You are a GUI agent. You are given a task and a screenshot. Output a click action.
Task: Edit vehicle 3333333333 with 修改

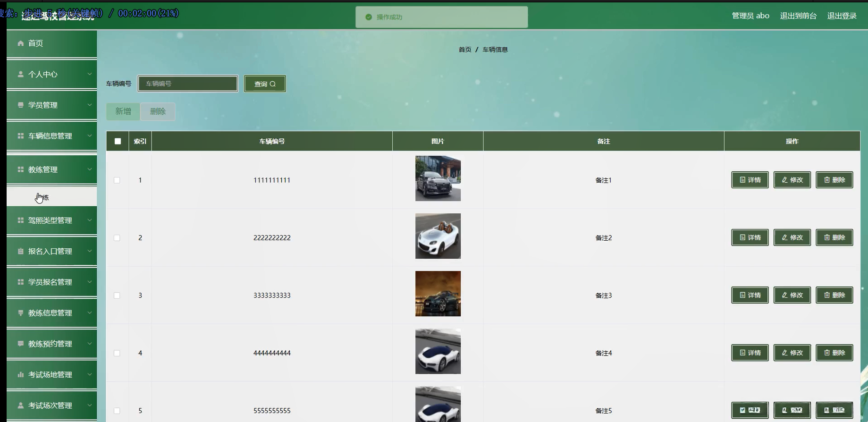[792, 295]
